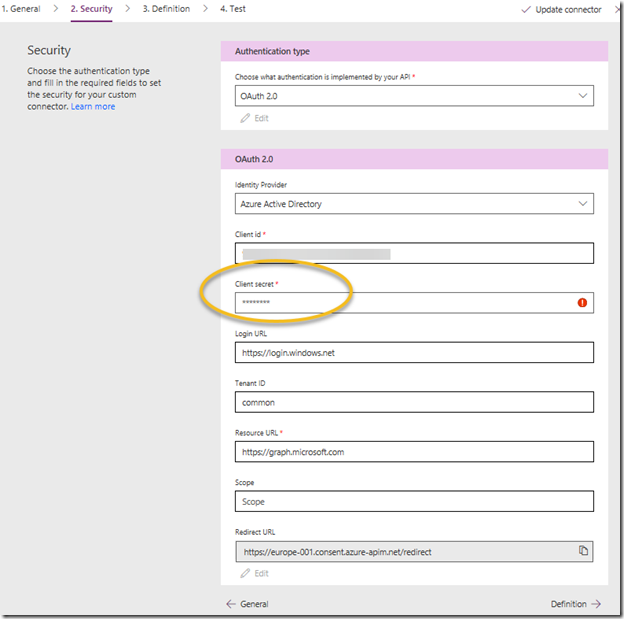Click the Update connector button
Viewport: 624px width, 619px height.
561,10
